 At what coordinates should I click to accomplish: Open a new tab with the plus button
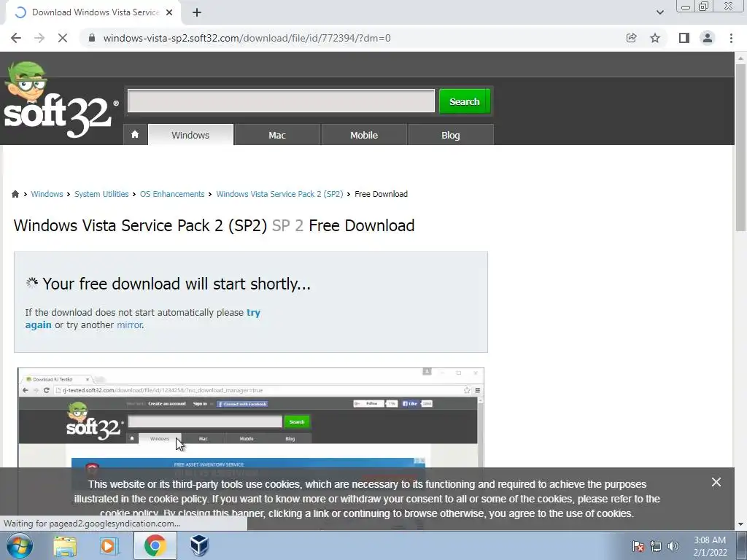coord(197,12)
